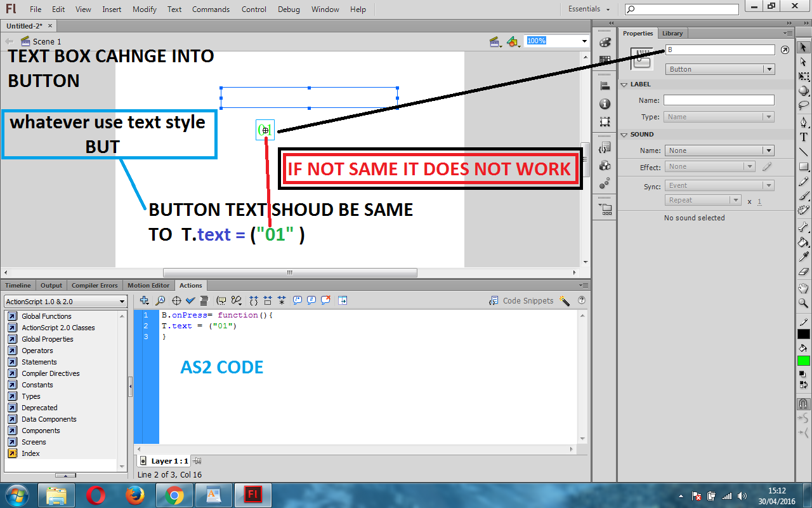Image resolution: width=812 pixels, height=508 pixels.
Task: Open the Motion Presets panel icon
Action: coord(605,183)
